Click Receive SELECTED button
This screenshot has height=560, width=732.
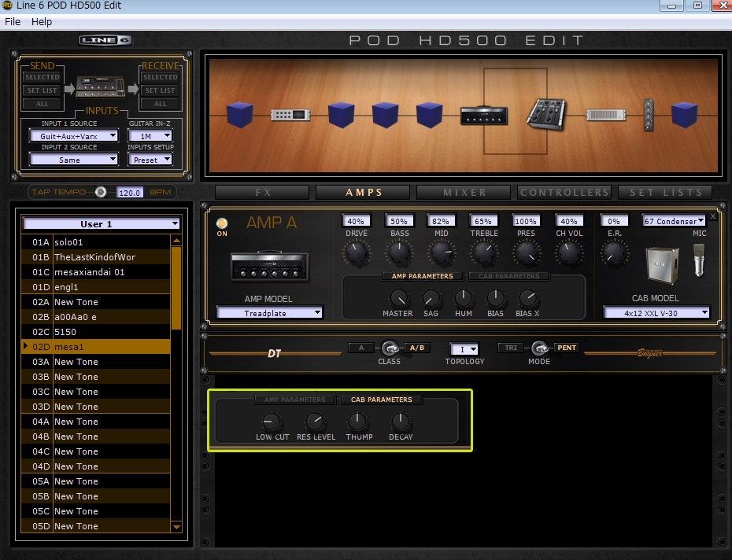point(160,77)
